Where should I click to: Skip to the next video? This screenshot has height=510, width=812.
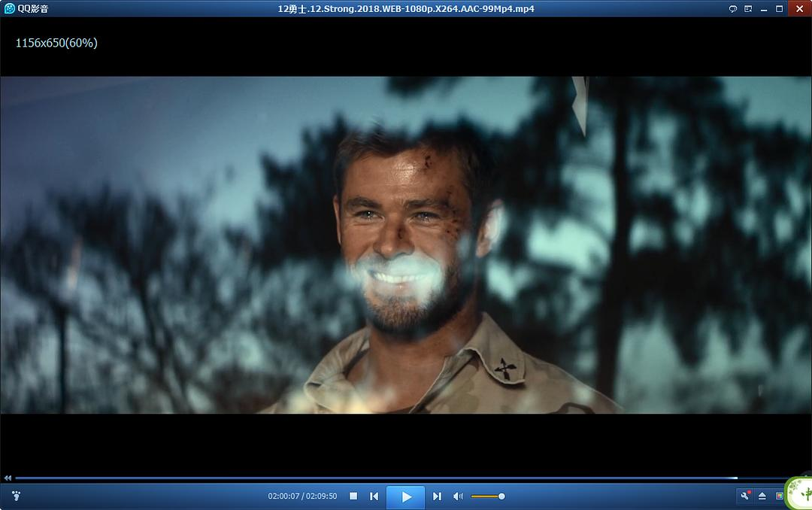[437, 496]
